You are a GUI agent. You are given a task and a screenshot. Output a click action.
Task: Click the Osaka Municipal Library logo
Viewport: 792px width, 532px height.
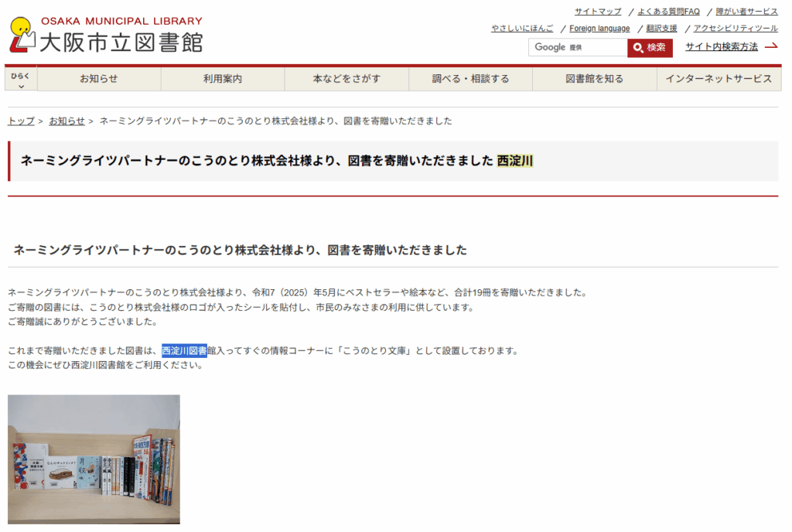106,34
